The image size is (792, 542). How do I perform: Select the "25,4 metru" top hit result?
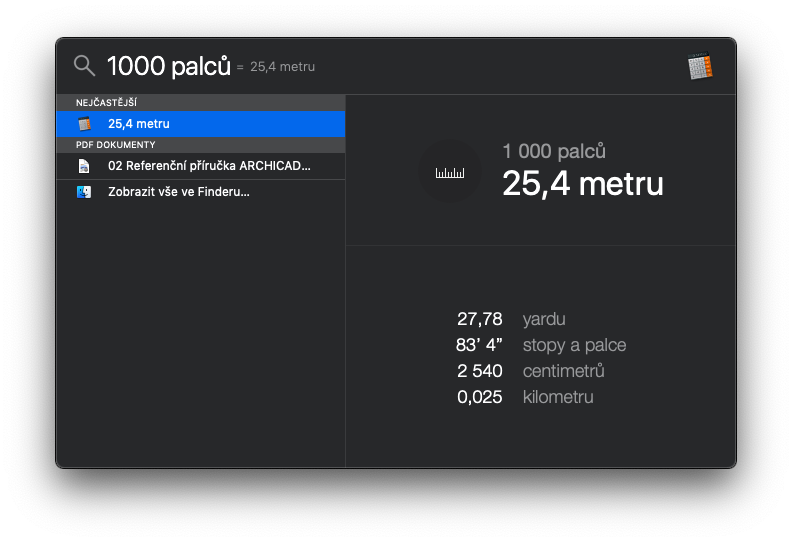[x=200, y=124]
